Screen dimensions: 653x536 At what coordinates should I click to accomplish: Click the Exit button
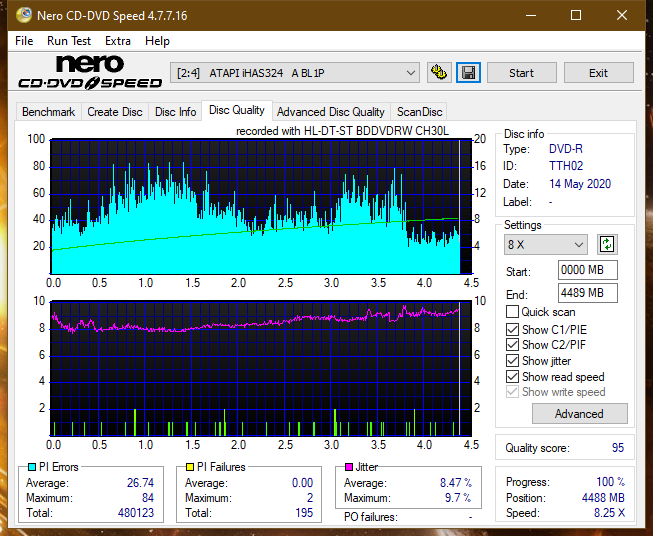[x=598, y=73]
